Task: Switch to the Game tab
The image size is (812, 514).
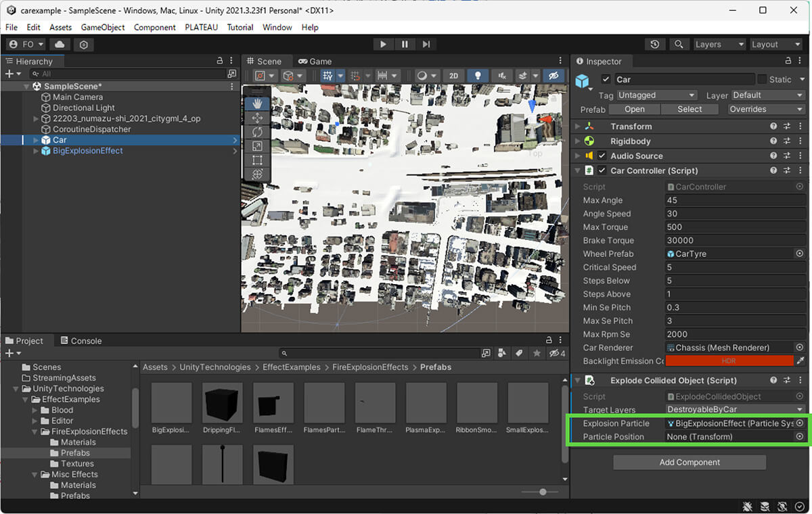Action: (x=315, y=62)
